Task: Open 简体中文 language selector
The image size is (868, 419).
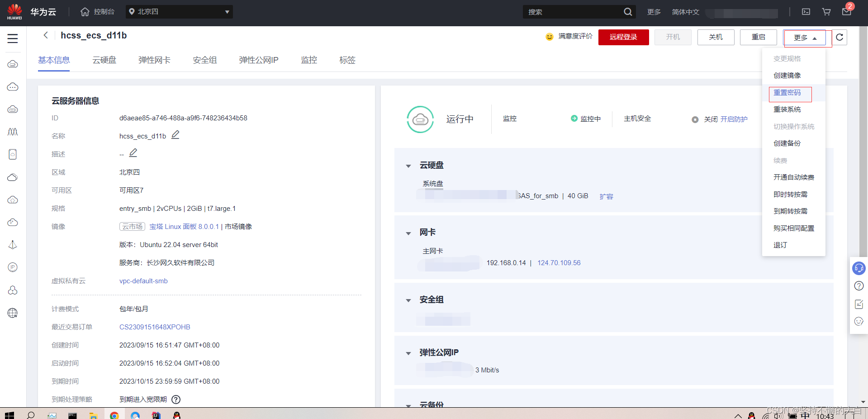Action: [685, 12]
